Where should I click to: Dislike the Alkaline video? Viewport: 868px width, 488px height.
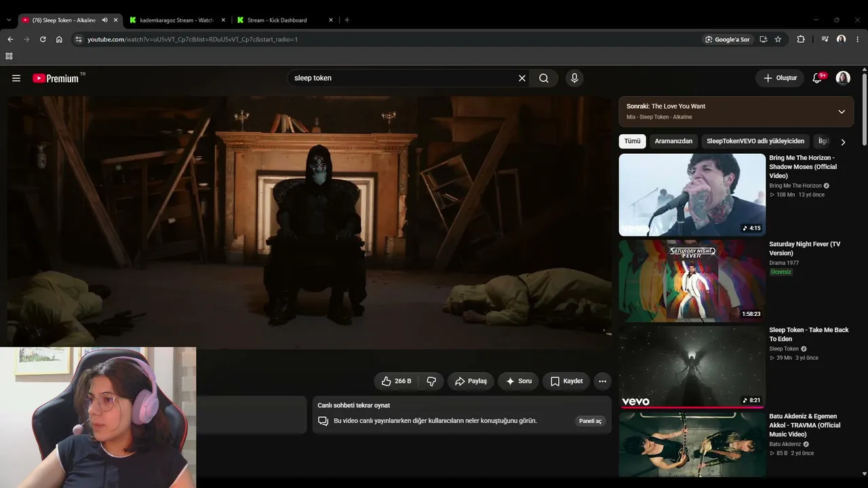pos(431,381)
